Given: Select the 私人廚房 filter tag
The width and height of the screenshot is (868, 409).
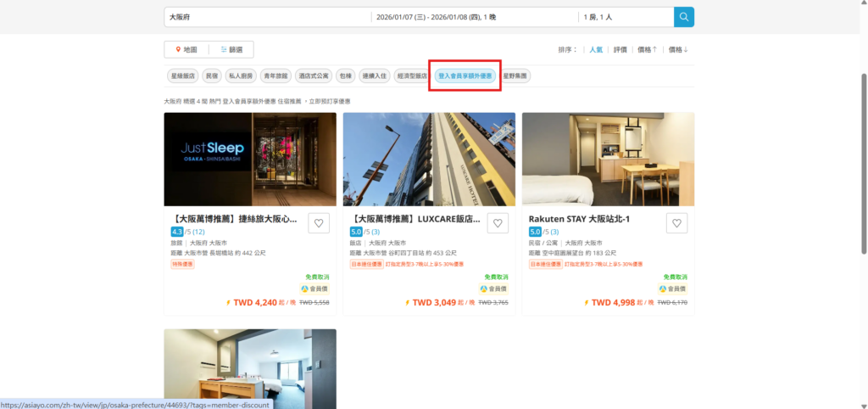Looking at the screenshot, I should click(x=241, y=76).
